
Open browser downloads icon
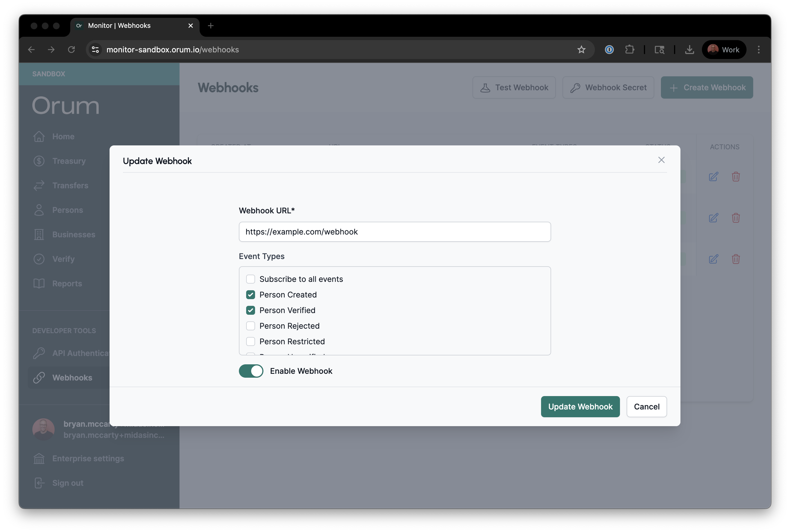click(x=689, y=50)
